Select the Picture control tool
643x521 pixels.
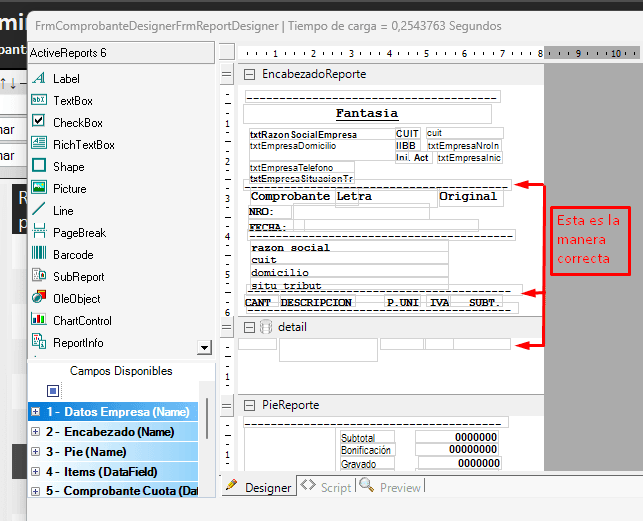(x=69, y=188)
